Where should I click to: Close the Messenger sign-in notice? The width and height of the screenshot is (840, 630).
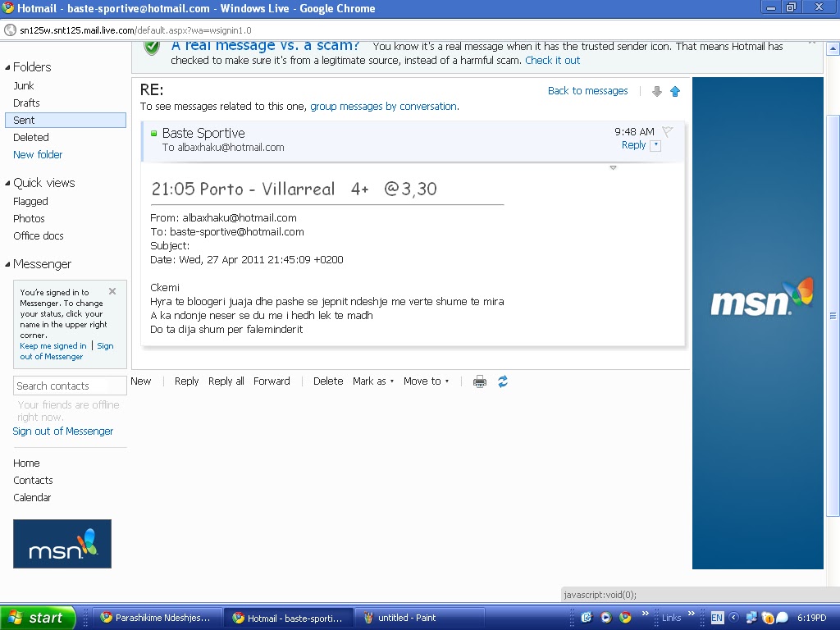tap(112, 291)
